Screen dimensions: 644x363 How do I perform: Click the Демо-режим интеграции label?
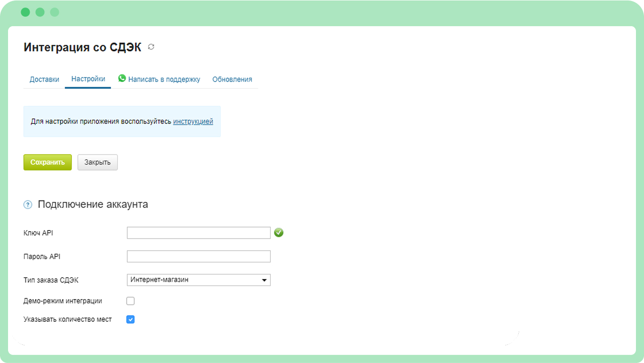click(x=63, y=301)
